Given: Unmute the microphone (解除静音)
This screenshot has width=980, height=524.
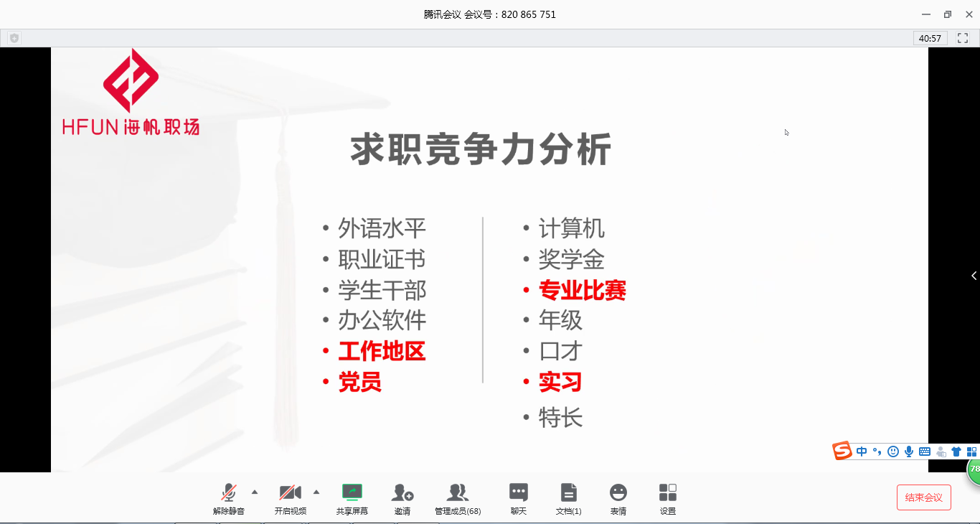Looking at the screenshot, I should click(x=229, y=493).
